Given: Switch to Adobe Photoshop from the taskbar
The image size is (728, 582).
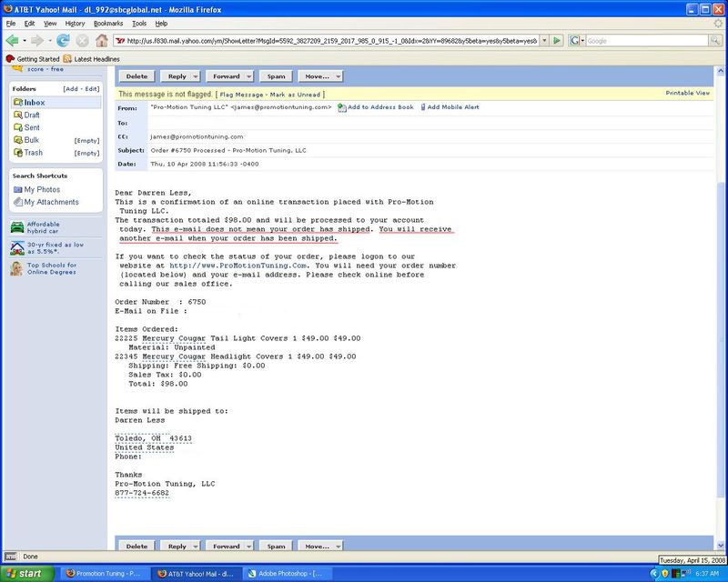Looking at the screenshot, I should (286, 574).
